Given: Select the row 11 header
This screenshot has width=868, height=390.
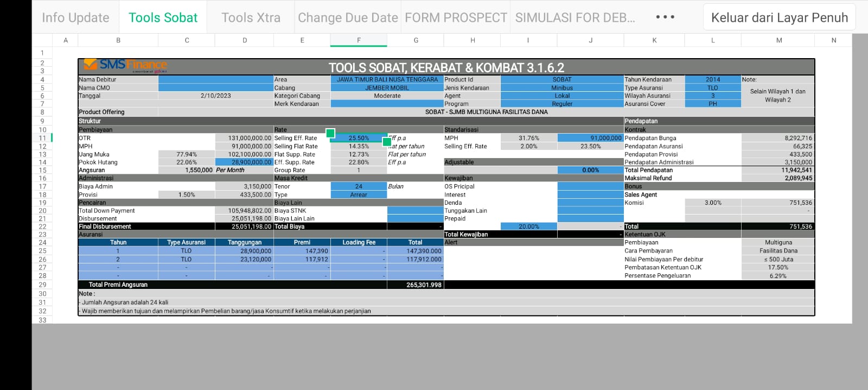Looking at the screenshot, I should pos(42,138).
